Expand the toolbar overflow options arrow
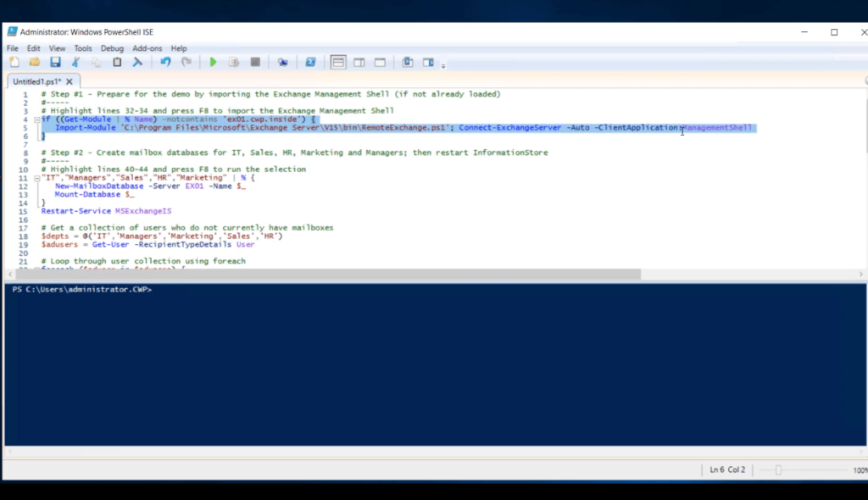 (x=443, y=65)
